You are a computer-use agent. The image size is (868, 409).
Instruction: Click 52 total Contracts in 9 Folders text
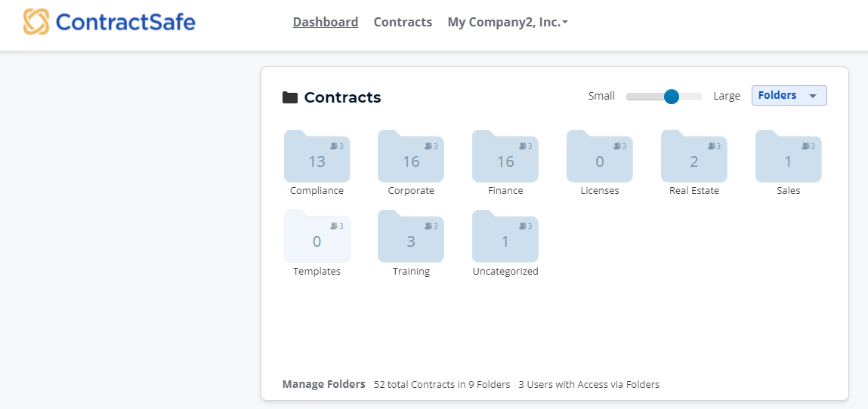point(442,384)
